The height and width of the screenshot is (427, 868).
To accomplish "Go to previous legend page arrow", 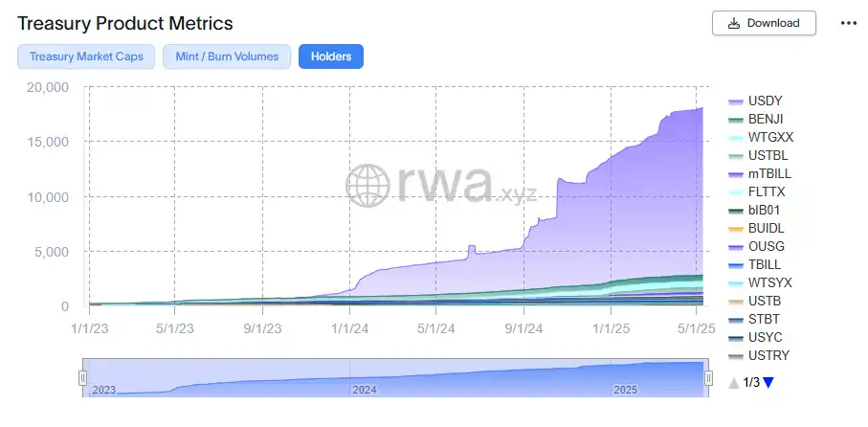I will [734, 383].
